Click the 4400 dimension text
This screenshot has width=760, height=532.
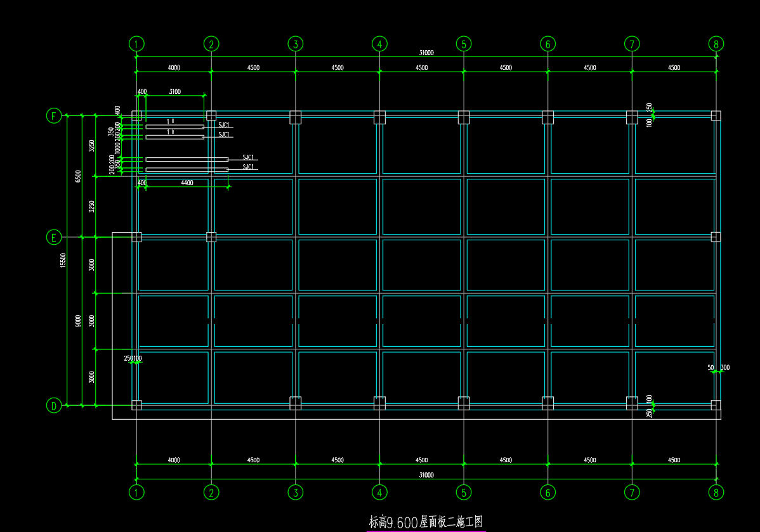coord(187,183)
